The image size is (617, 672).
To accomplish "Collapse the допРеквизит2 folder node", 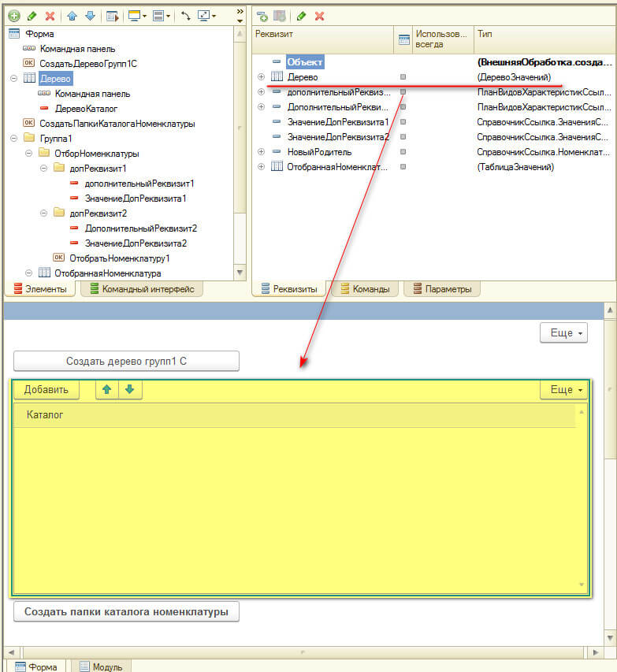I will 44,213.
